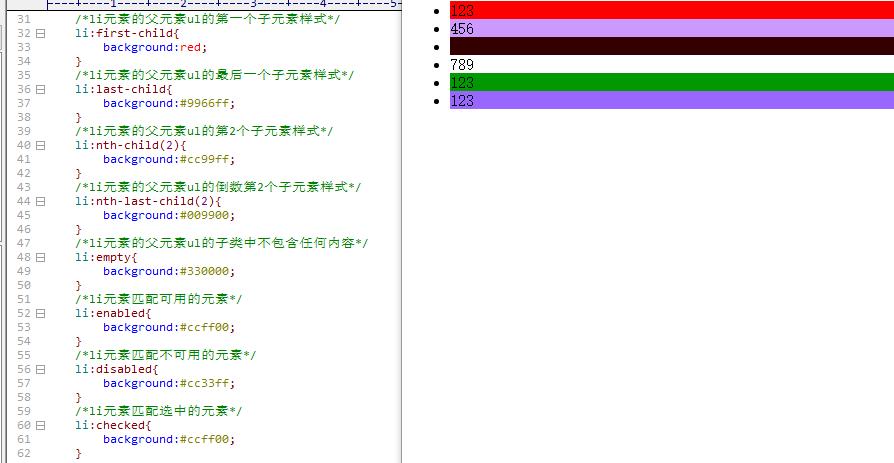The image size is (894, 463).
Task: Click the background:#9966ff; line
Action: click(169, 103)
